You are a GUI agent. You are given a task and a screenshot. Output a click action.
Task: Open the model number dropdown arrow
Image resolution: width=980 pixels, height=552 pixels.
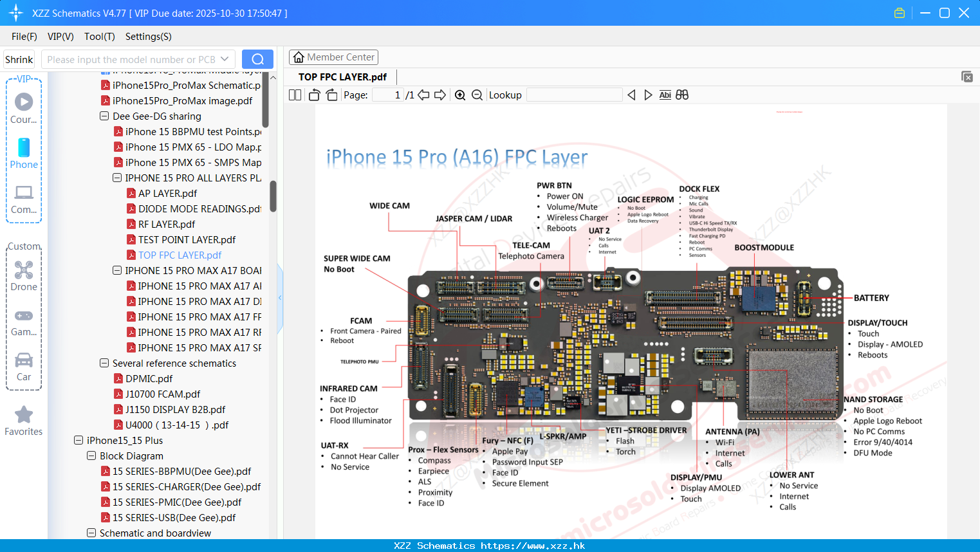point(225,59)
